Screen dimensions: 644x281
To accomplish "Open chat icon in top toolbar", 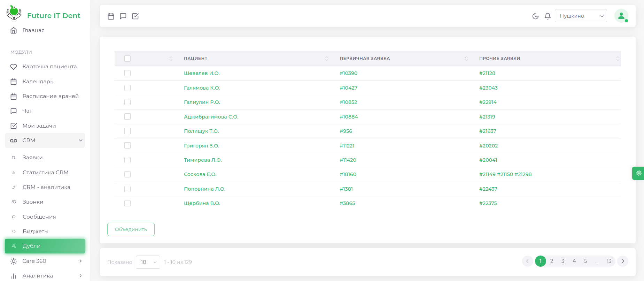I will 123,16.
